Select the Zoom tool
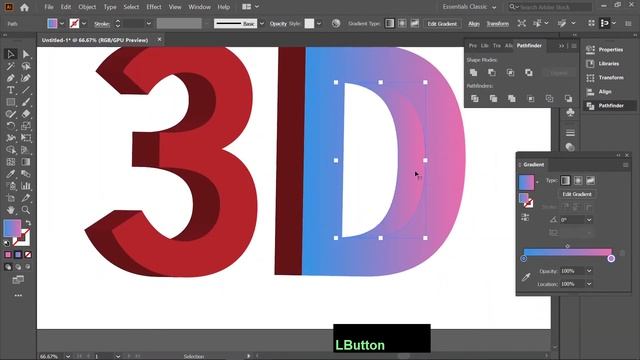640x360 pixels. pyautogui.click(x=26, y=210)
